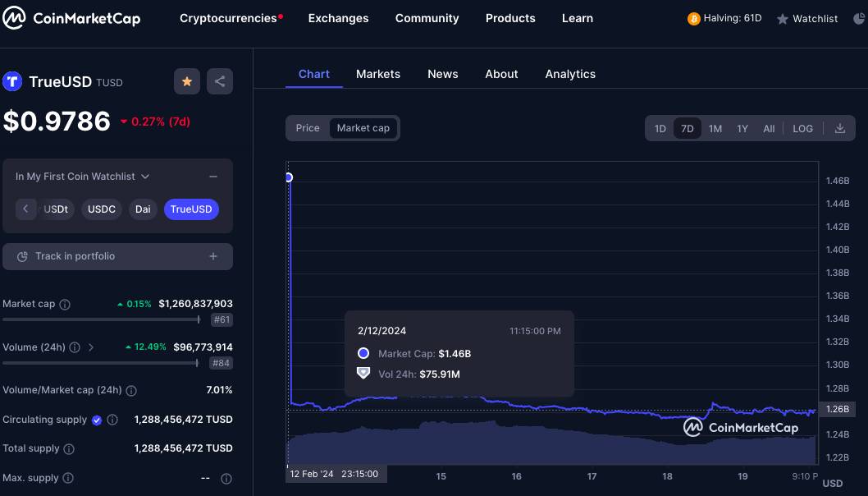Select TrueUSD watchlist chip

[191, 209]
